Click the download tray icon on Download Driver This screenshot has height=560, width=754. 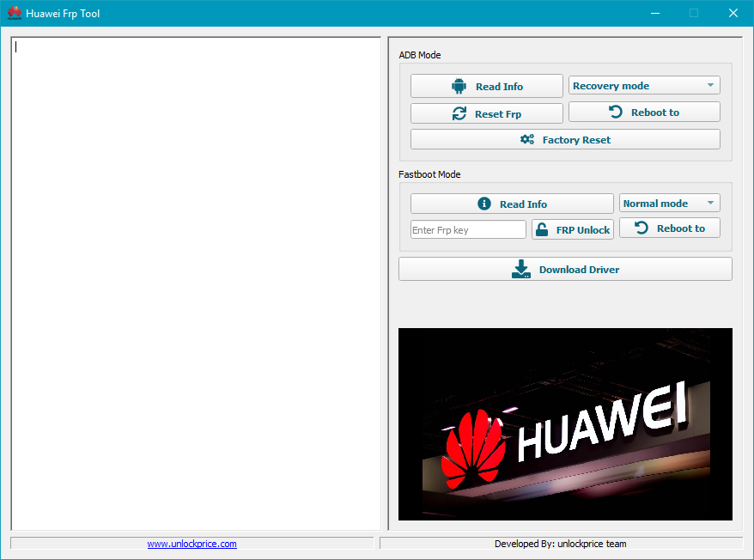[x=521, y=270]
